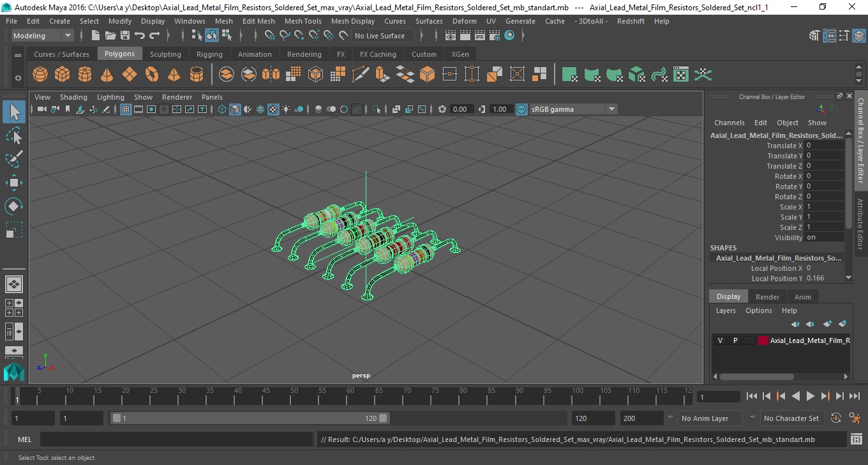Click the red layer color swatch
868x465 pixels.
763,340
